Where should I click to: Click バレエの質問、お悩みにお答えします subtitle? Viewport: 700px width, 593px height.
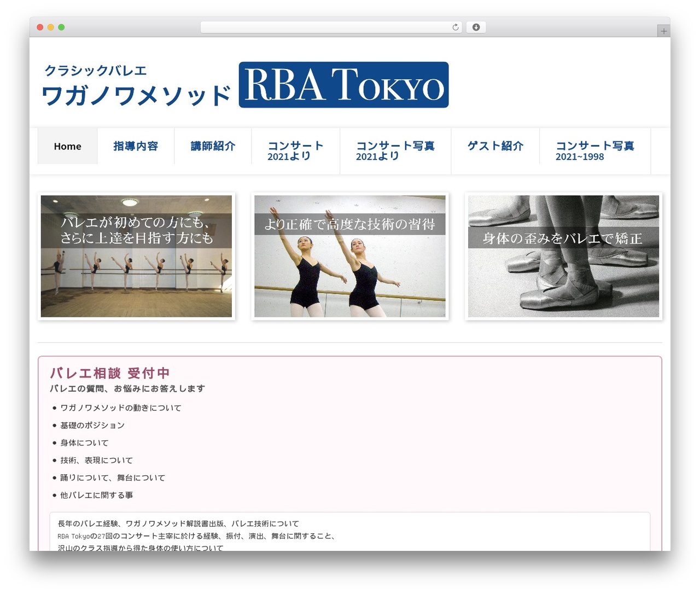point(127,388)
